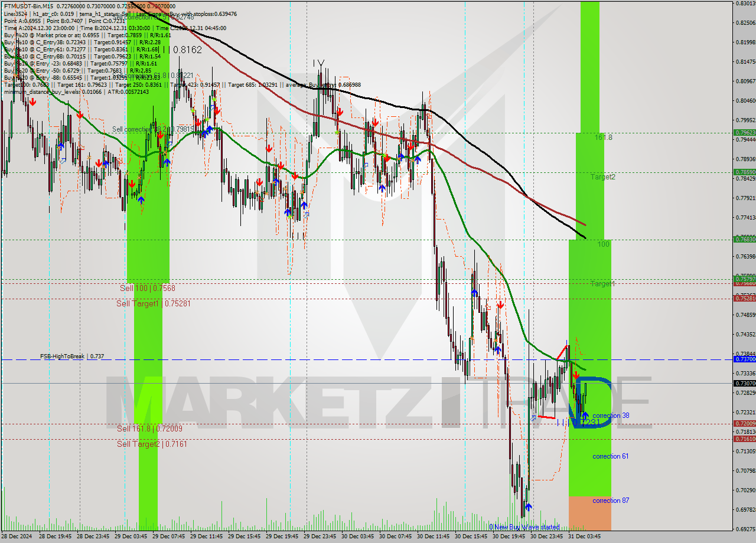Select the 'FSB-HighToBreak | 0.737' line label
Screen dimensions: 756x543
[x=72, y=356]
